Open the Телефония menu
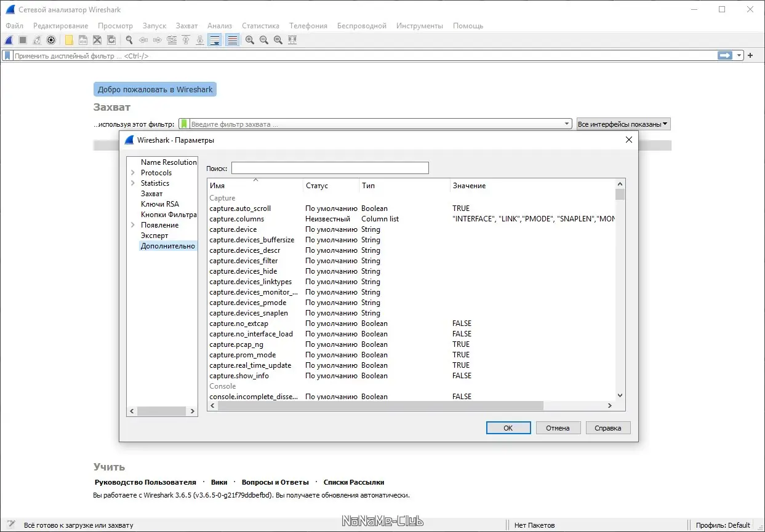Image resolution: width=765 pixels, height=532 pixels. pos(308,26)
